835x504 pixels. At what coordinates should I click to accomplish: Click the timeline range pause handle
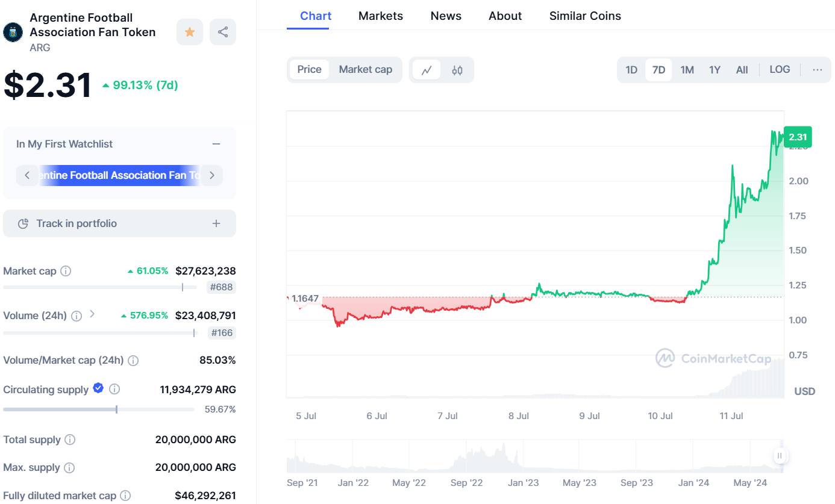pos(780,456)
